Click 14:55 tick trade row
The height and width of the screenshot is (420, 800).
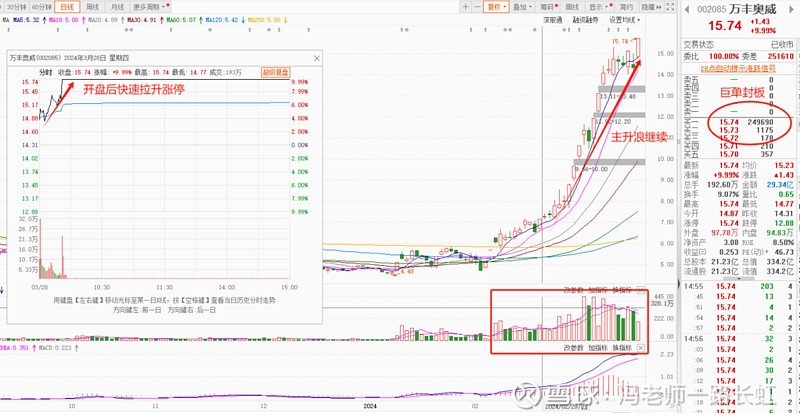pos(739,286)
